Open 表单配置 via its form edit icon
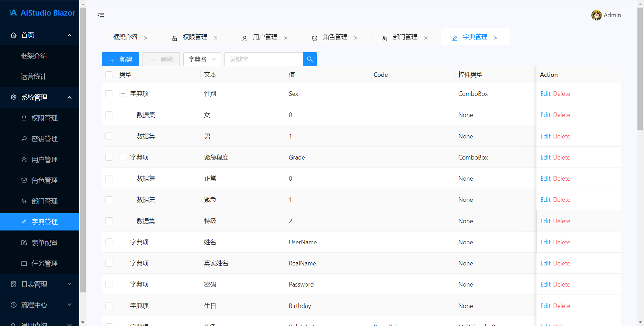 [x=24, y=243]
